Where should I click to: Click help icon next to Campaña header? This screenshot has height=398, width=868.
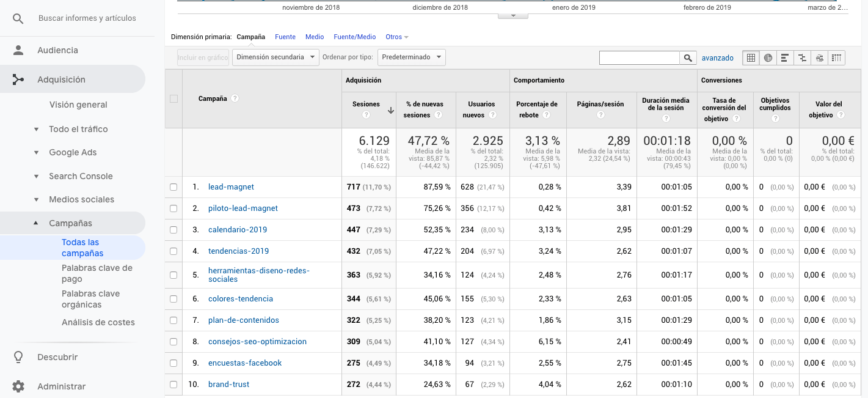tap(235, 98)
